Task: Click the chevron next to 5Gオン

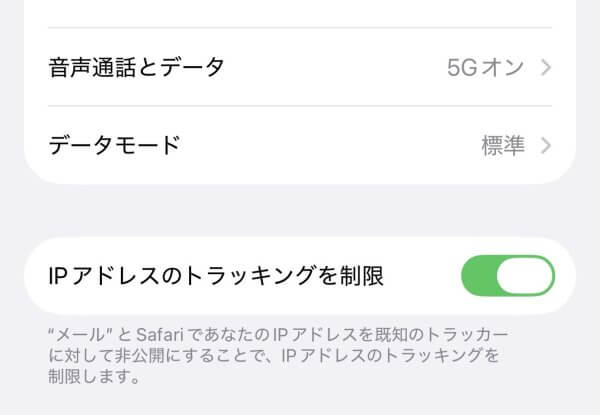Action: click(x=546, y=68)
